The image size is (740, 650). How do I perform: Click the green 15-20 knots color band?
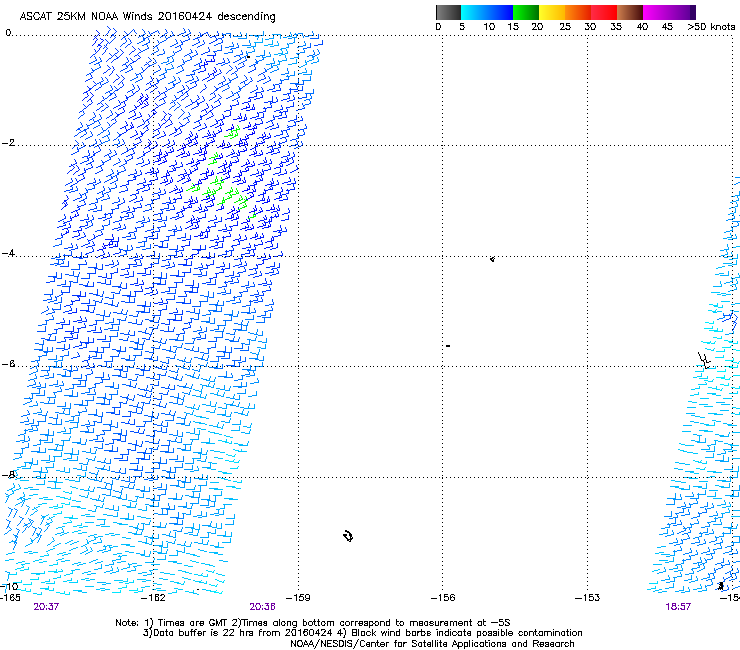[526, 12]
